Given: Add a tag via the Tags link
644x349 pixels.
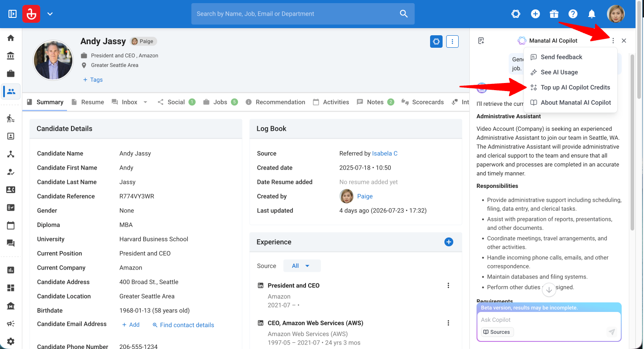Looking at the screenshot, I should coord(93,80).
